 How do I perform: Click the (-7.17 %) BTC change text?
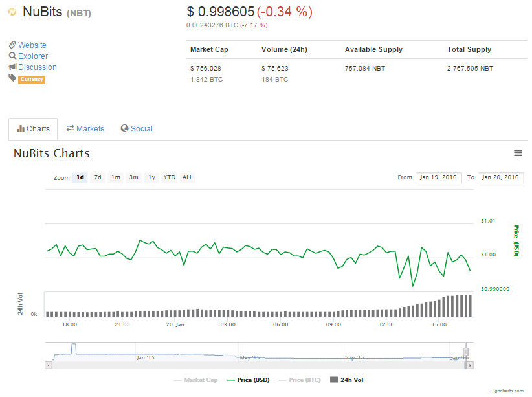pyautogui.click(x=254, y=25)
